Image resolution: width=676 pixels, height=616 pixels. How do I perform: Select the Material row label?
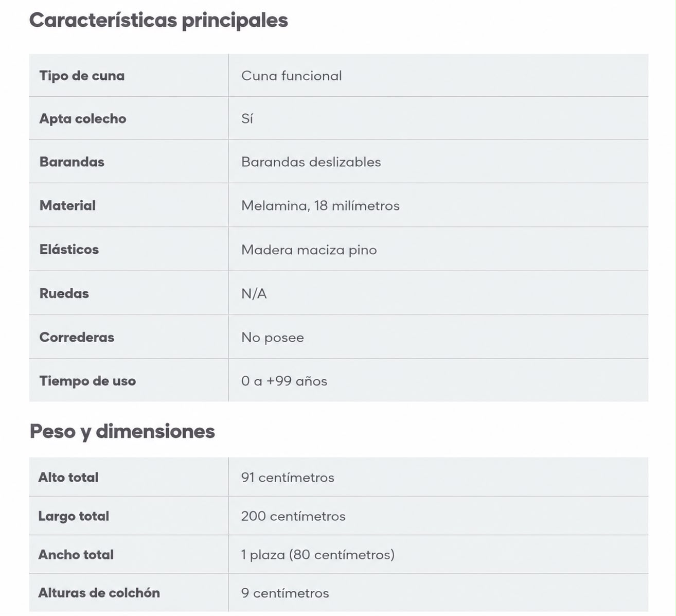coord(67,205)
